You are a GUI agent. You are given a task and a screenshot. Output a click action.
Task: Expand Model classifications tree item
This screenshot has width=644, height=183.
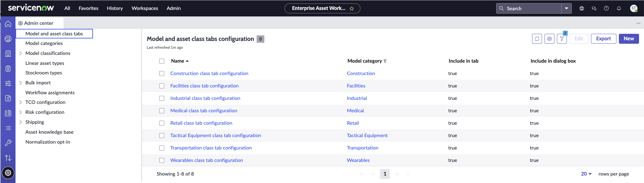20,53
